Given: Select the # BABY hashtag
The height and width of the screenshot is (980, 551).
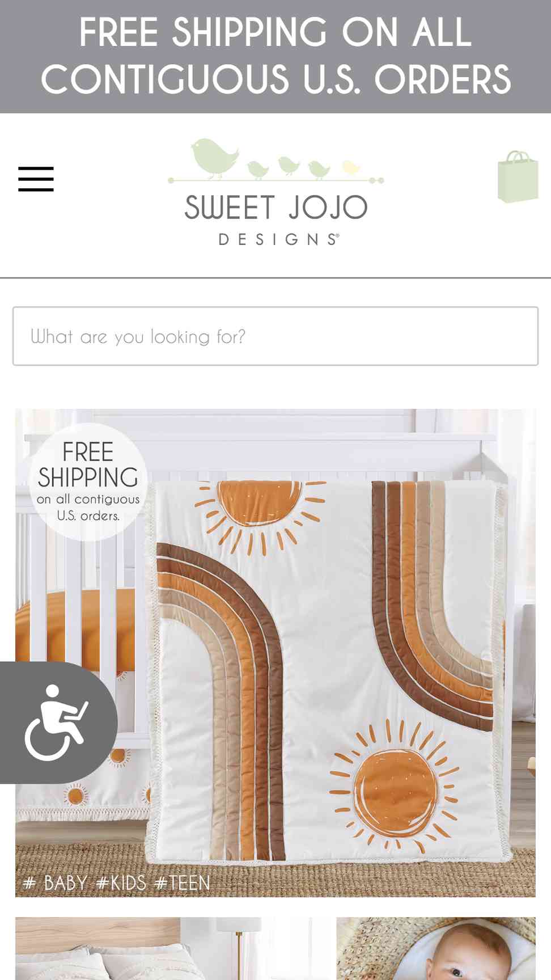Looking at the screenshot, I should [x=55, y=883].
